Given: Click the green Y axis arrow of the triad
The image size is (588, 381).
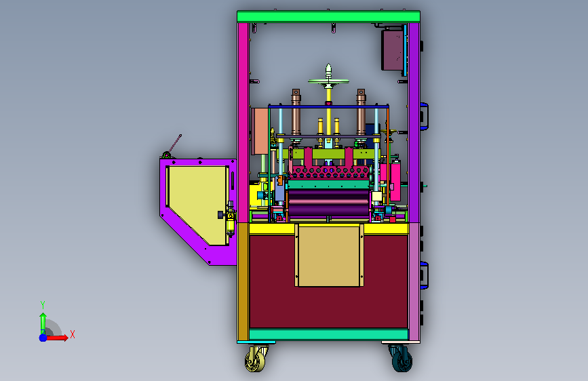Looking at the screenshot, I should coord(43,323).
